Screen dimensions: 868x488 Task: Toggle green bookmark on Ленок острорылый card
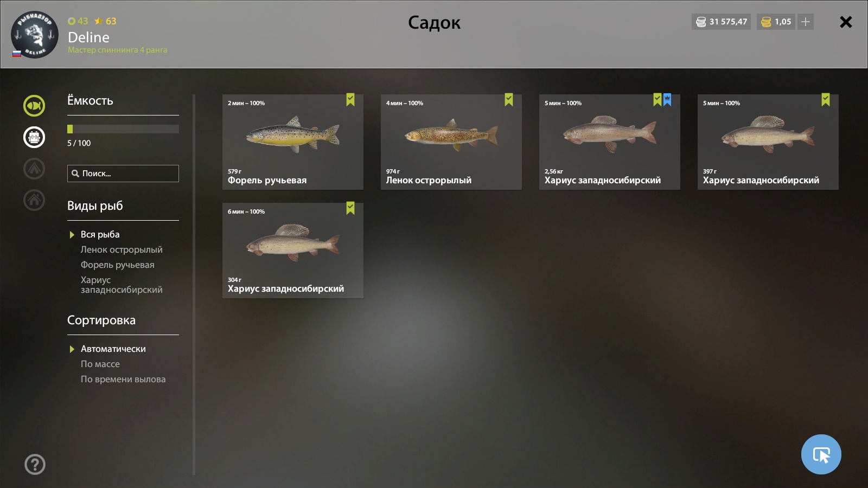coord(509,99)
